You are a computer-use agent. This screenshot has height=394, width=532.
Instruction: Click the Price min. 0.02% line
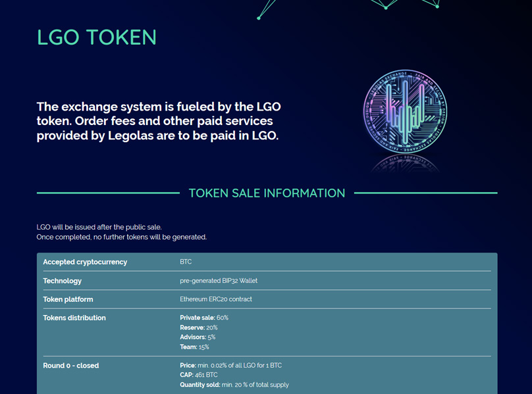[x=230, y=365]
